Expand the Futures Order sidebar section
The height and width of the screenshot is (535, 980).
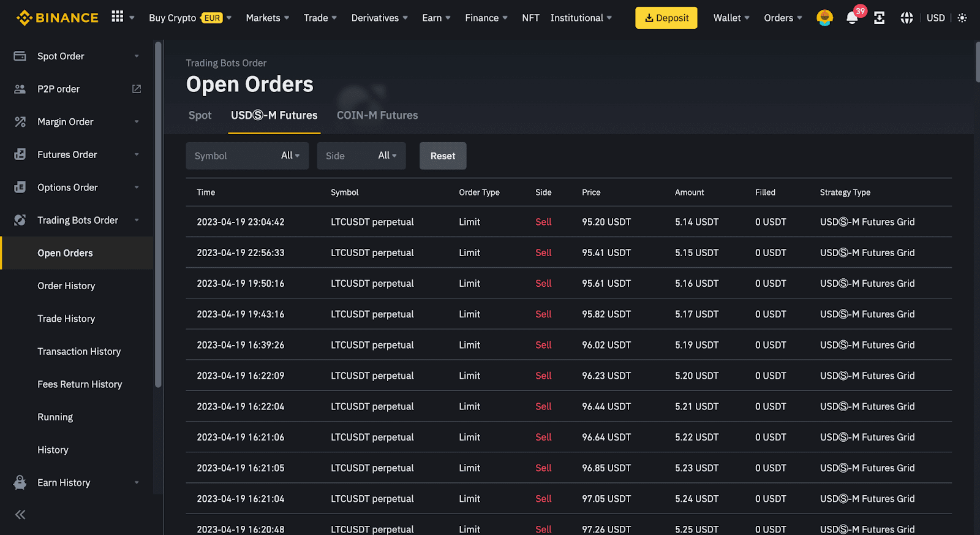point(137,154)
